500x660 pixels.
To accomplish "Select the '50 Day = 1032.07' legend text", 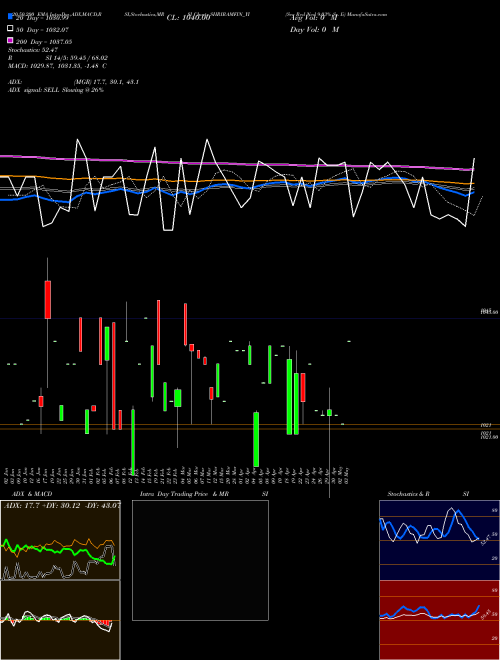I will click(x=42, y=30).
